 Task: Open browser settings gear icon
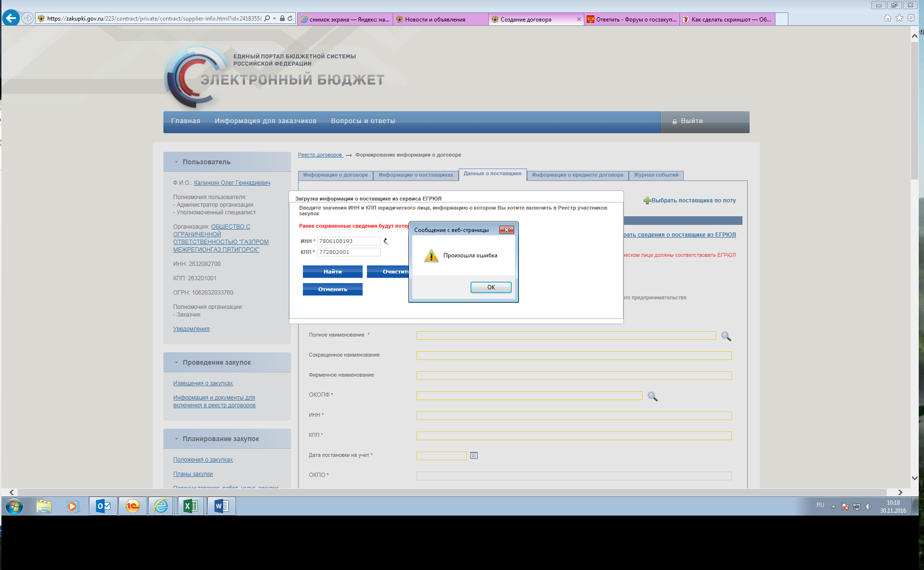tap(911, 18)
